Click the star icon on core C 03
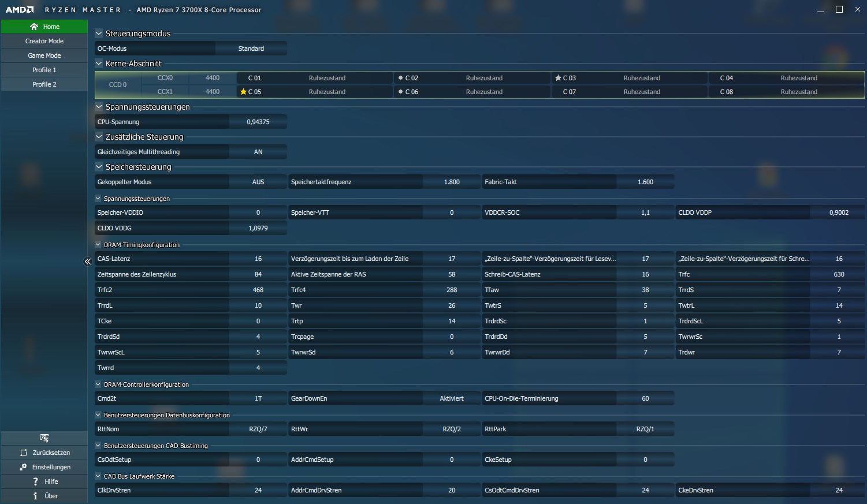The width and height of the screenshot is (867, 504). pyautogui.click(x=558, y=78)
